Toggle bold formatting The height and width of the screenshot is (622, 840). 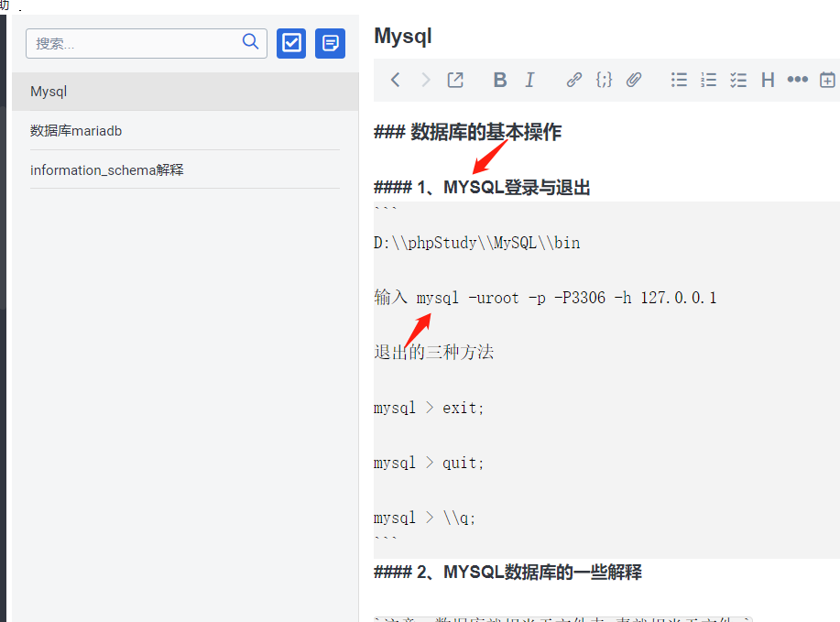click(x=500, y=80)
